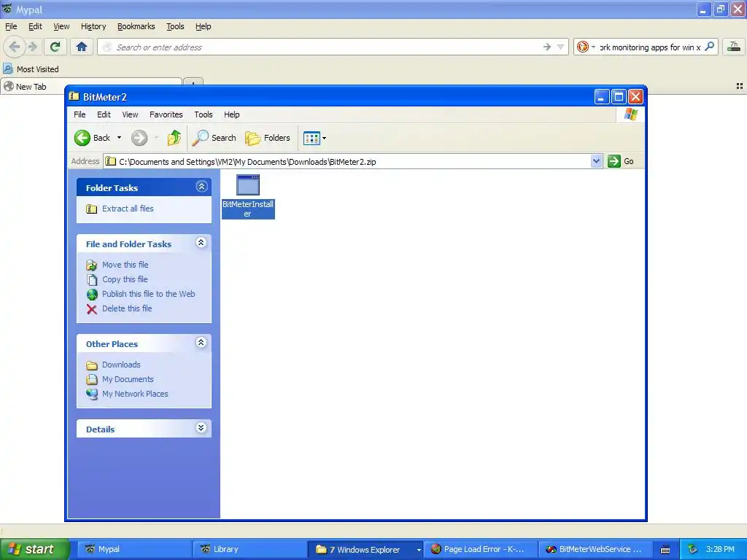Viewport: 747px width, 560px height.
Task: Open Mypal Bookmarks menu
Action: (x=136, y=27)
